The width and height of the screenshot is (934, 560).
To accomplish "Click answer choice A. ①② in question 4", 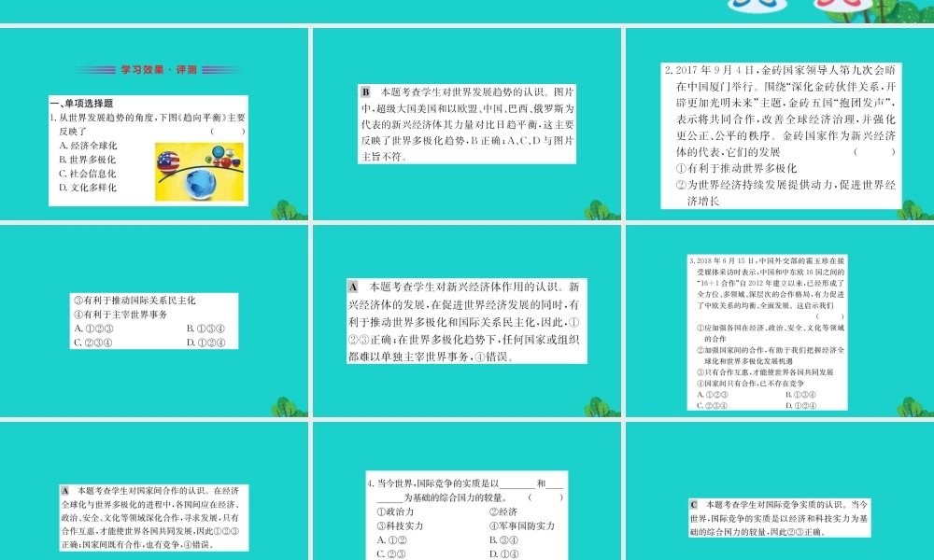I will pyautogui.click(x=392, y=539).
